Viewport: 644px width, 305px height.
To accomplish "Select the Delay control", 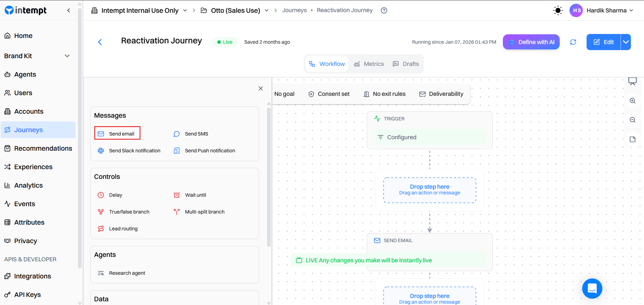I will point(115,195).
